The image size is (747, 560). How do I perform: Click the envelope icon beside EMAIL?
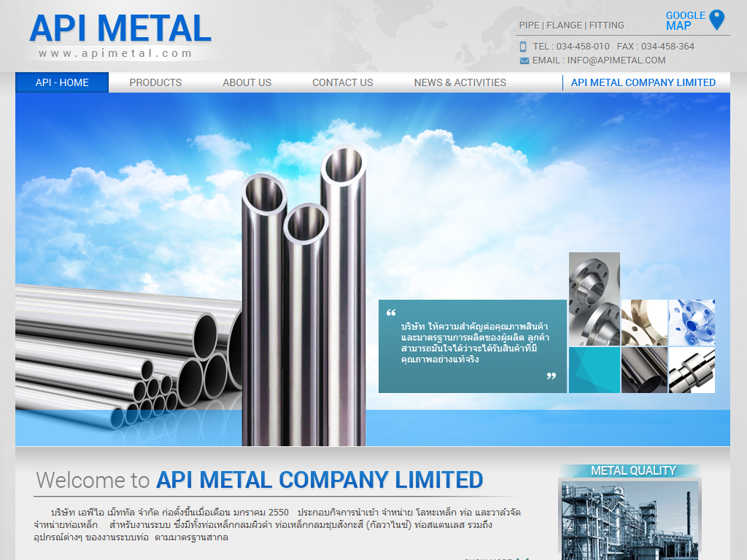[524, 61]
